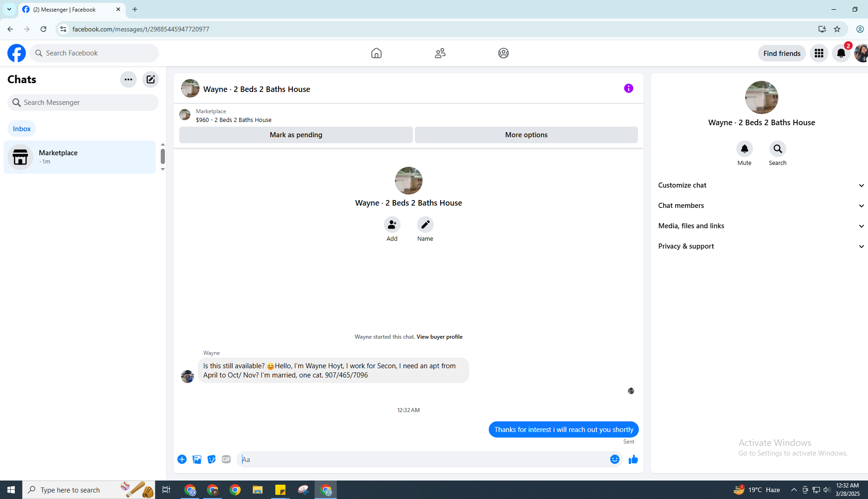Click the More options button
The image size is (868, 499).
(526, 135)
